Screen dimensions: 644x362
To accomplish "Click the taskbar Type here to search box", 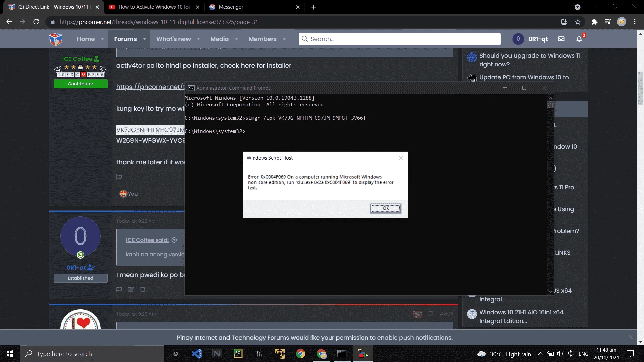I will pyautogui.click(x=92, y=354).
